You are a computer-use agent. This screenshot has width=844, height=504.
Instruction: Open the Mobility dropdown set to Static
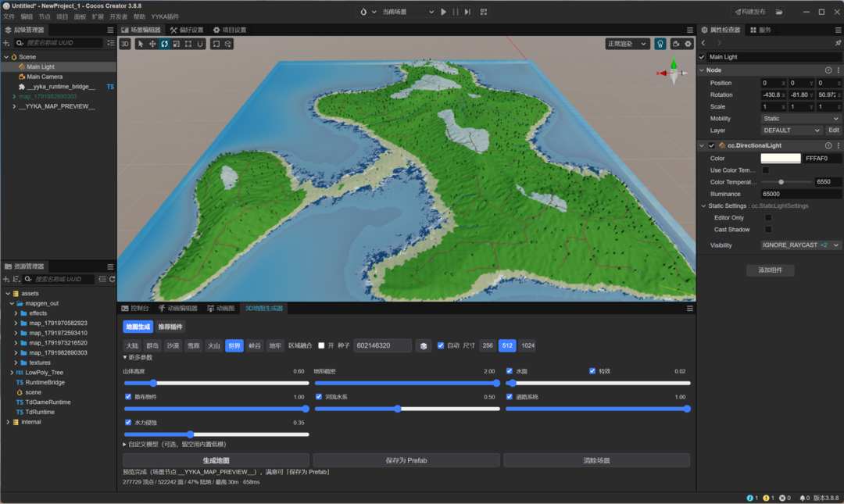click(x=800, y=119)
